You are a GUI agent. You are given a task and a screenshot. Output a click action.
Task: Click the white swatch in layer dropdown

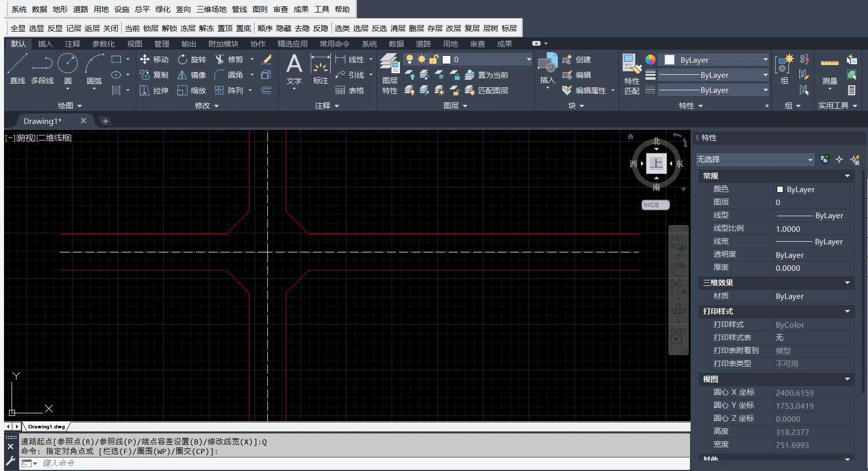(x=447, y=59)
